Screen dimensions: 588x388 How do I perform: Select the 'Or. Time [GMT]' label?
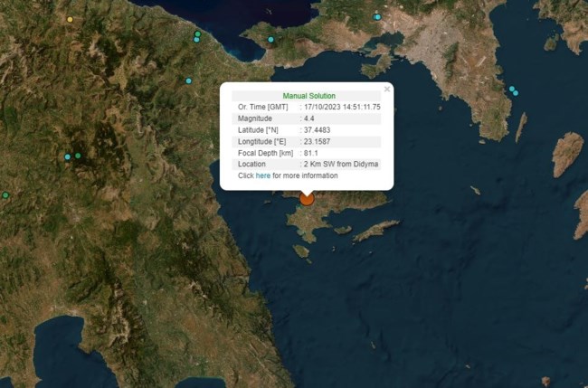(263, 107)
